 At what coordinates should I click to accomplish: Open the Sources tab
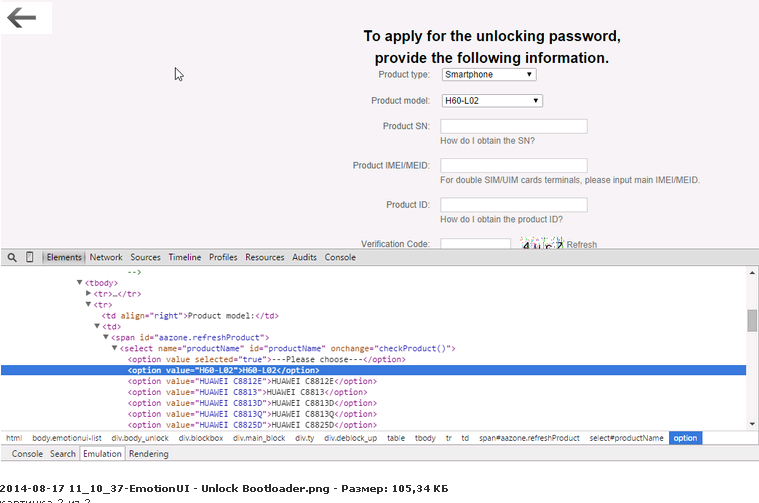click(145, 257)
